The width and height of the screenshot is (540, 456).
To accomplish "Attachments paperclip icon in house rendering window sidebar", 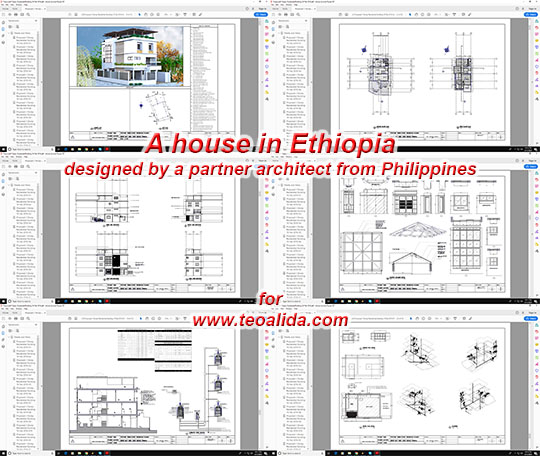I will coord(3,35).
